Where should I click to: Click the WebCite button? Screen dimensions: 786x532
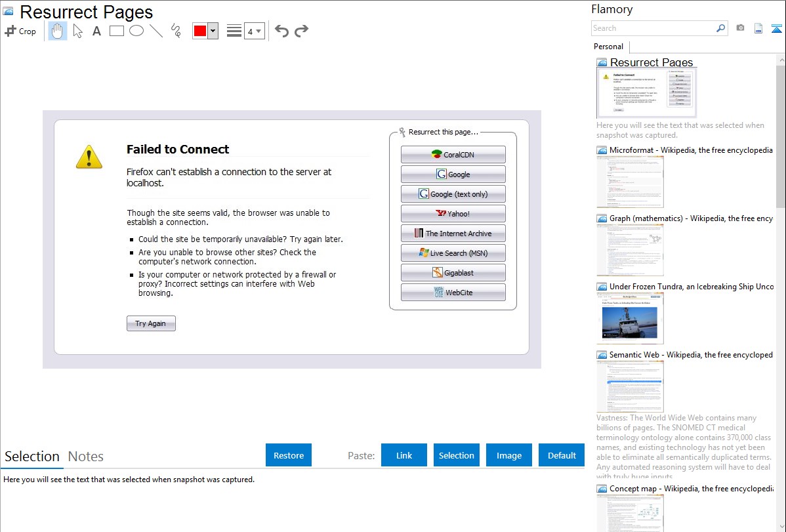pyautogui.click(x=453, y=293)
